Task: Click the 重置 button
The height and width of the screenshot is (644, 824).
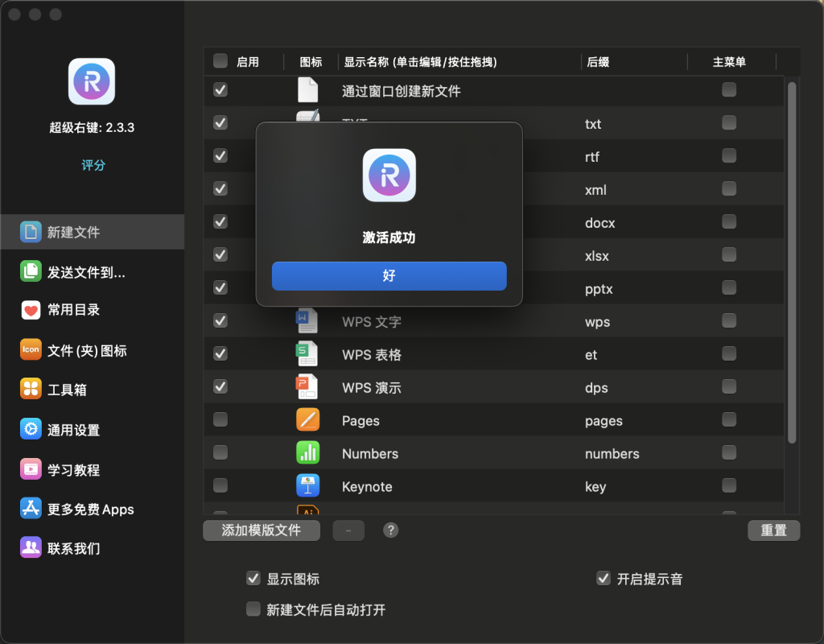Action: tap(773, 530)
